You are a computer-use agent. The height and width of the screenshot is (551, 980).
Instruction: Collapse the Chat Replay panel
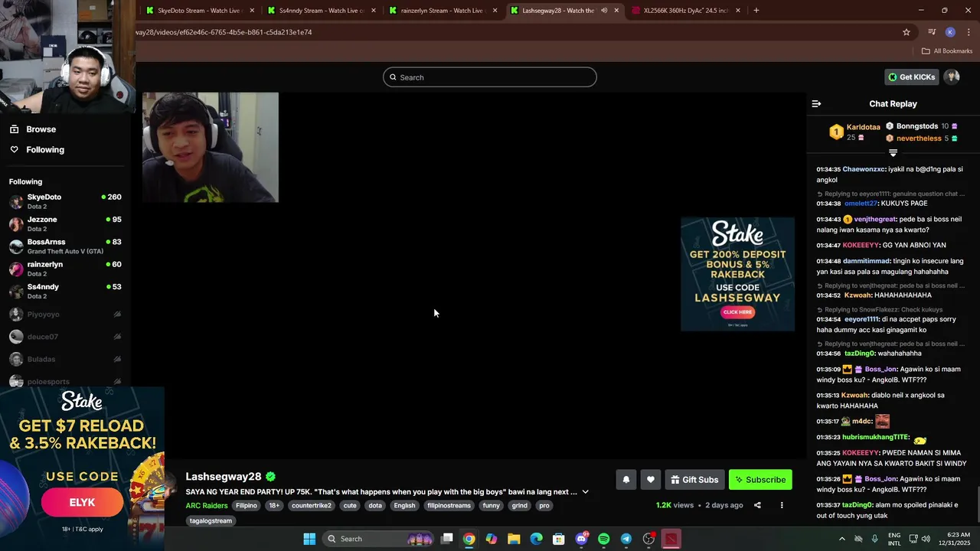816,103
